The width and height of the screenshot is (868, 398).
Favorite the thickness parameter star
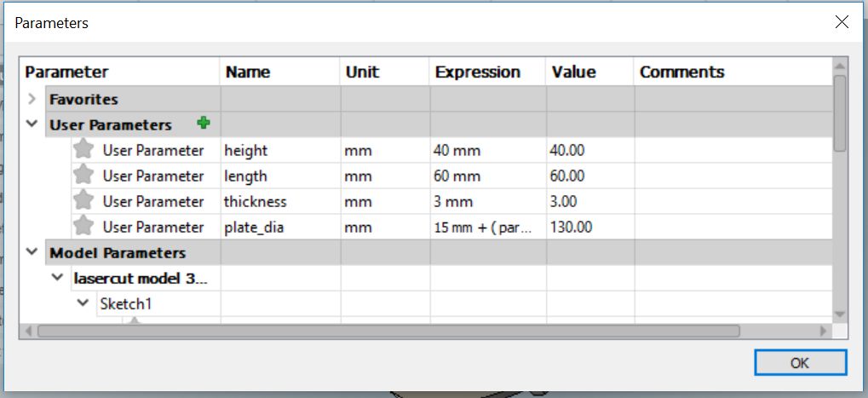[x=83, y=199]
